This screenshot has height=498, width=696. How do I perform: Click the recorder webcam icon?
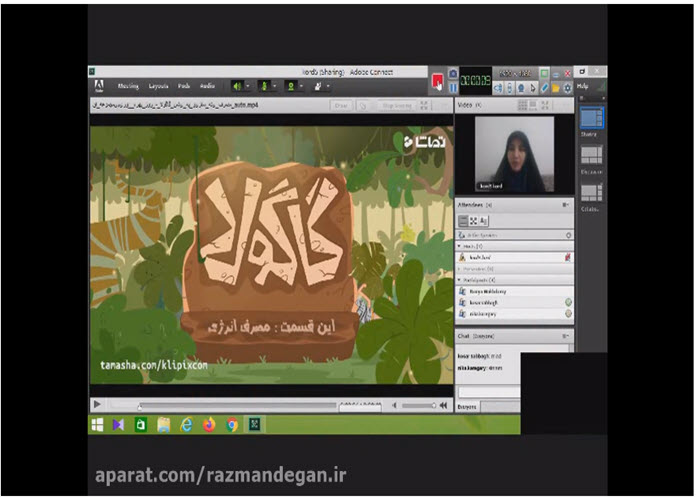pos(521,88)
